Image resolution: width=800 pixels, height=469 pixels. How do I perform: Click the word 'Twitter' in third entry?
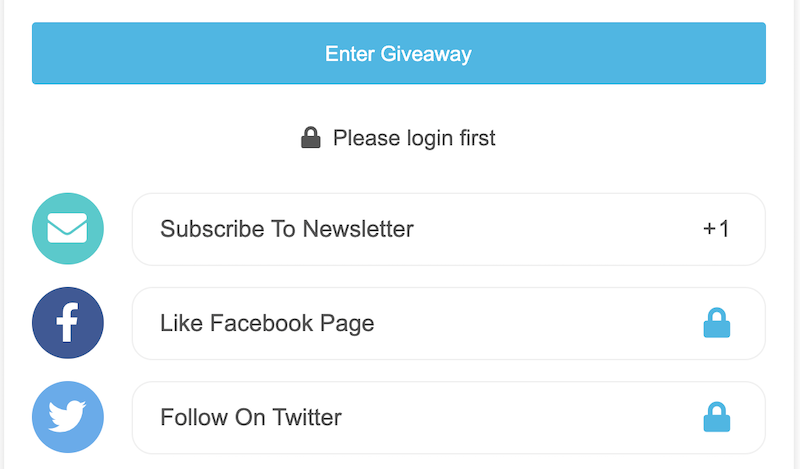pyautogui.click(x=307, y=417)
